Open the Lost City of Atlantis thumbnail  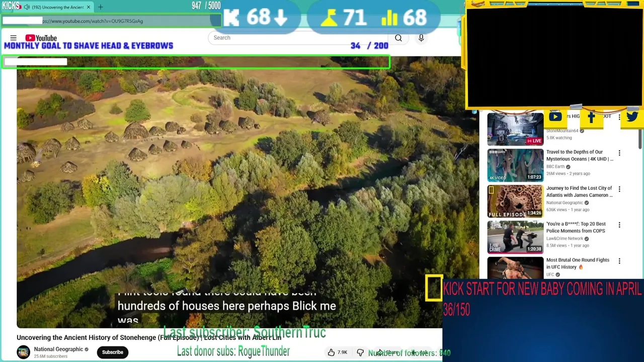[515, 201]
